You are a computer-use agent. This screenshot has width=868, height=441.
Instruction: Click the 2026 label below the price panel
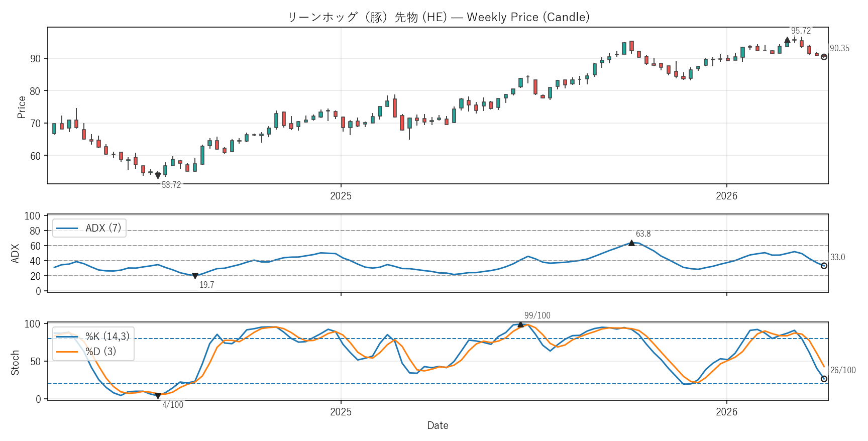(x=726, y=196)
